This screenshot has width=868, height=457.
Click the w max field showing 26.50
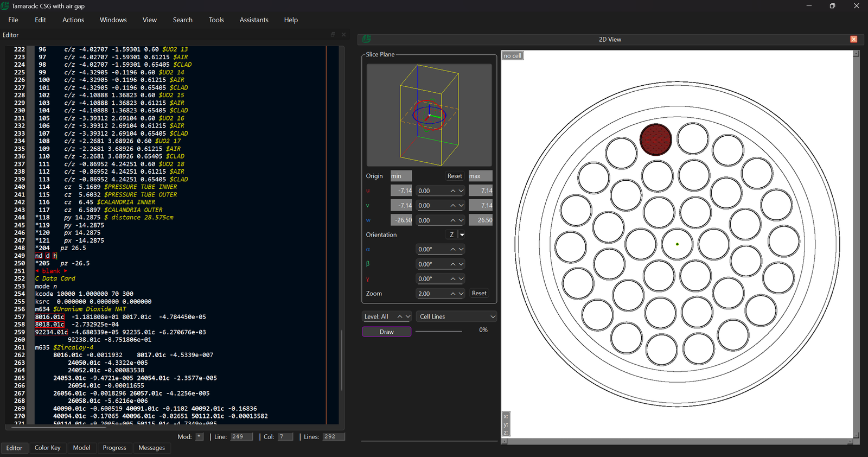click(481, 220)
